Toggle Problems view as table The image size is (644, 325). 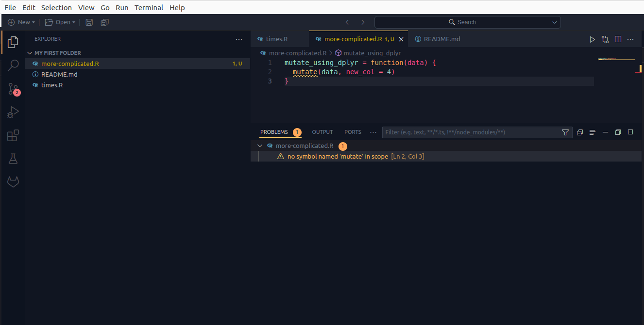[592, 132]
